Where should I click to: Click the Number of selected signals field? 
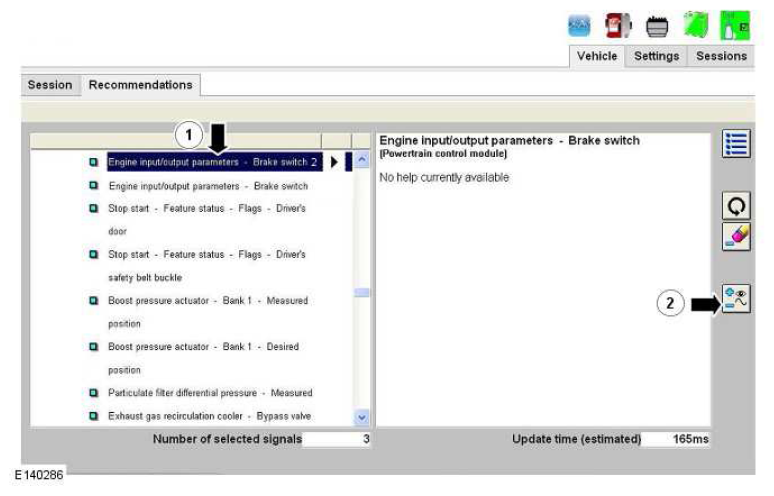(x=337, y=439)
